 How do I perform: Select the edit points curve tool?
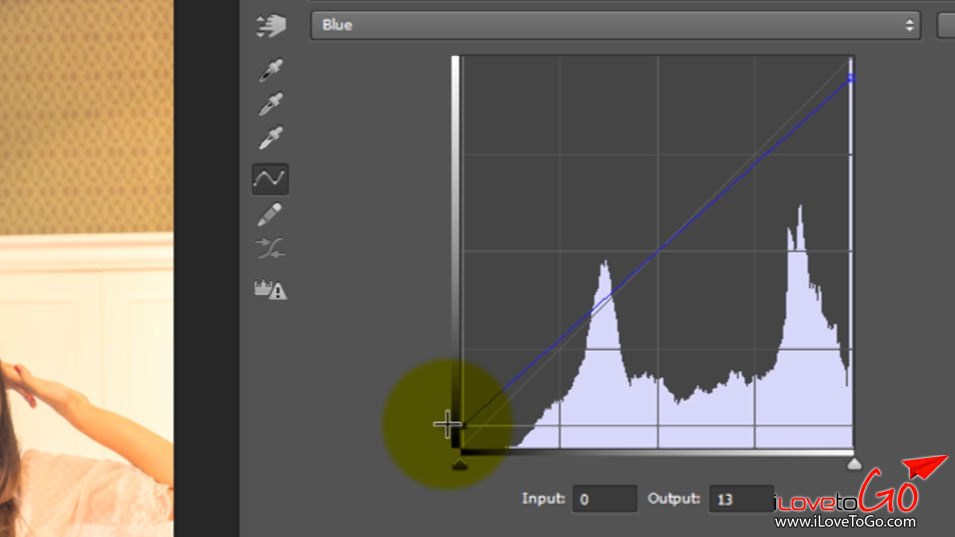(x=270, y=179)
